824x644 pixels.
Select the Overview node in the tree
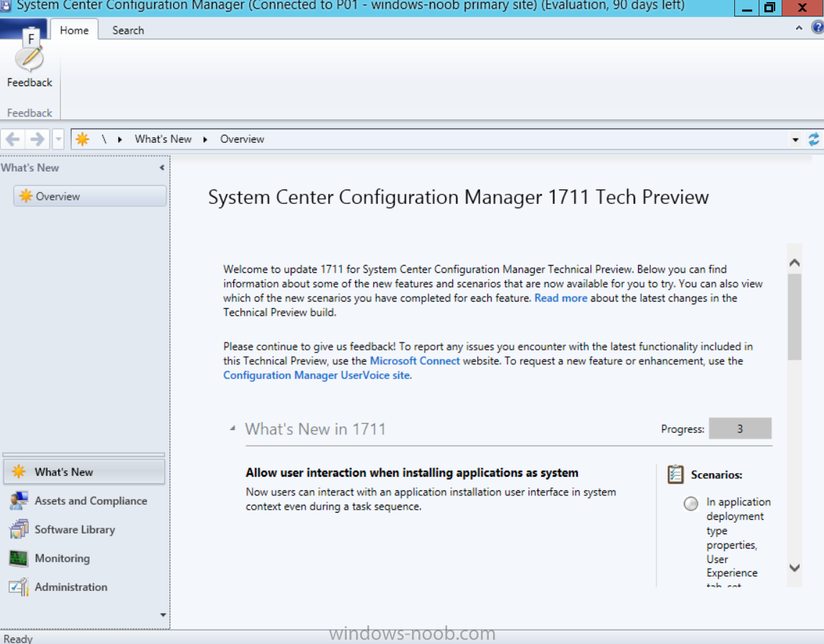click(90, 196)
